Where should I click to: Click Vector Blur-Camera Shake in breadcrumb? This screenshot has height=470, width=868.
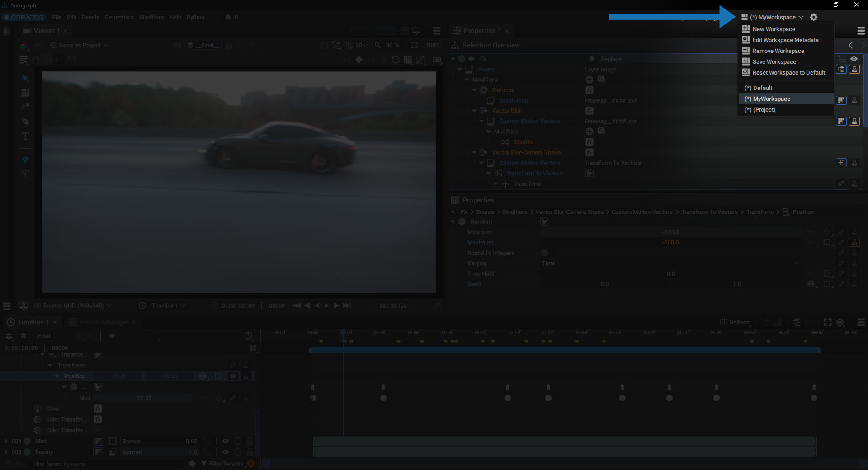click(x=570, y=212)
